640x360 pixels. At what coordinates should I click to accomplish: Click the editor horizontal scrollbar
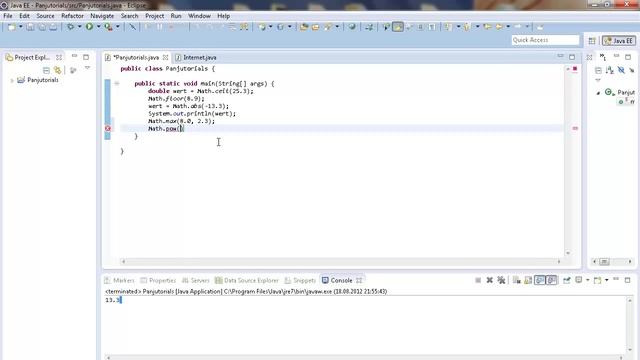point(341,262)
